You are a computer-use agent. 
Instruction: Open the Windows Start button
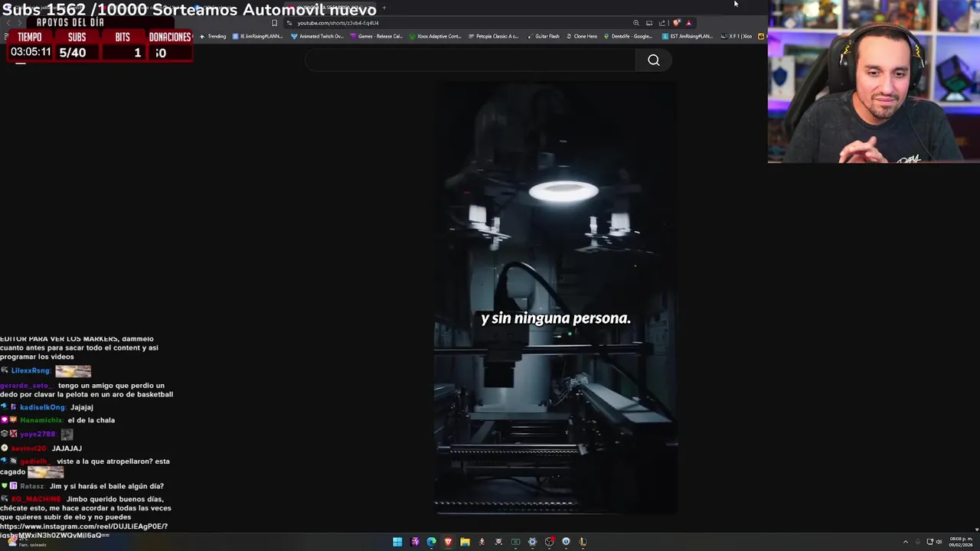pyautogui.click(x=397, y=542)
